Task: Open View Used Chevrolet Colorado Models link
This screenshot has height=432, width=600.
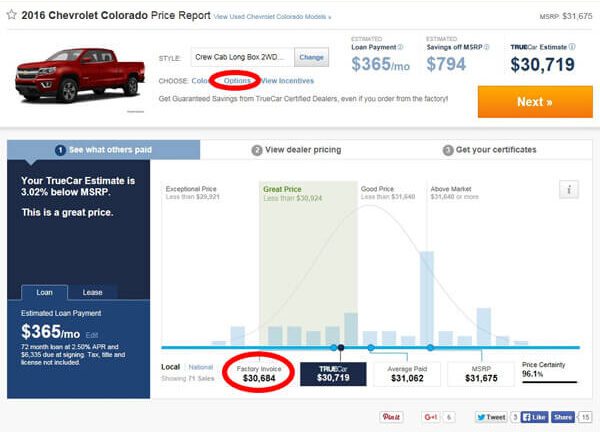Action: (x=272, y=17)
